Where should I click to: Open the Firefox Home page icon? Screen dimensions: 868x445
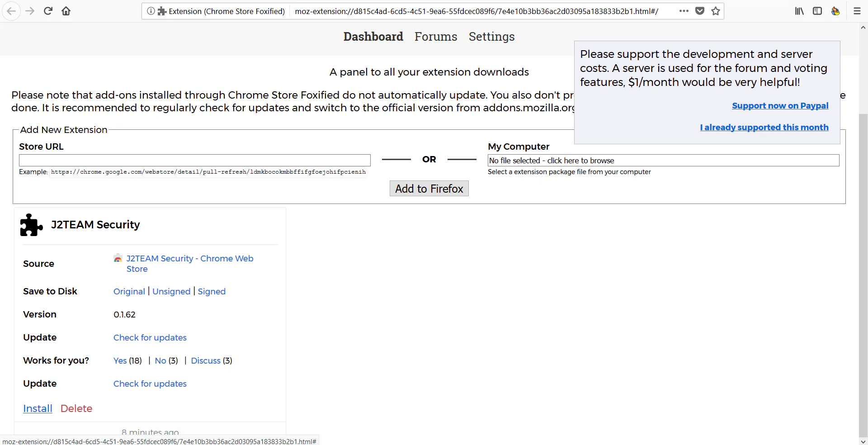[66, 11]
